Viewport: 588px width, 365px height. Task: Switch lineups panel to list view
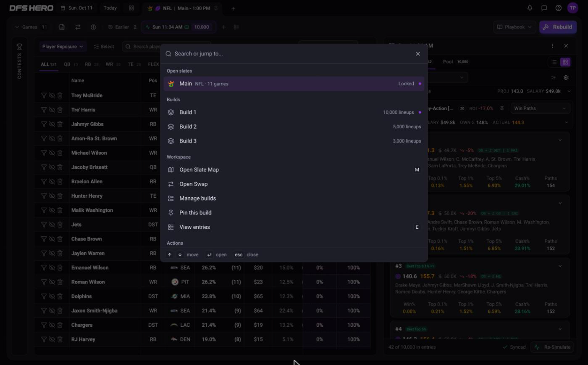(x=554, y=62)
